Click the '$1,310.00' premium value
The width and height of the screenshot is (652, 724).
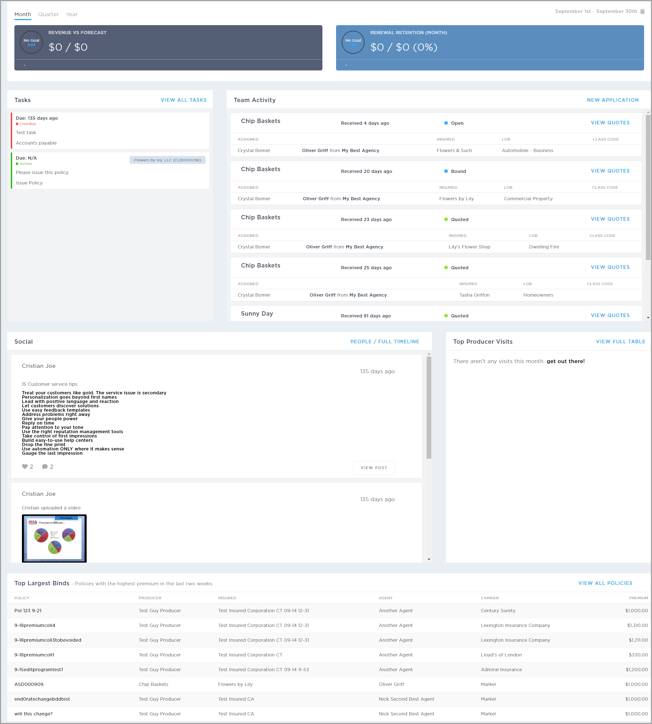637,625
